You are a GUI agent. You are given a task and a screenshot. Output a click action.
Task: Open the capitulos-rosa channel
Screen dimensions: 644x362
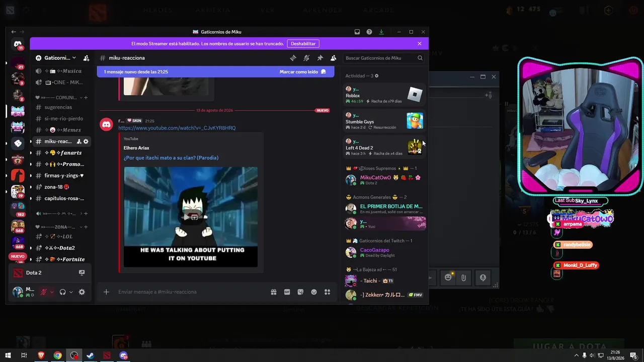tap(62, 198)
